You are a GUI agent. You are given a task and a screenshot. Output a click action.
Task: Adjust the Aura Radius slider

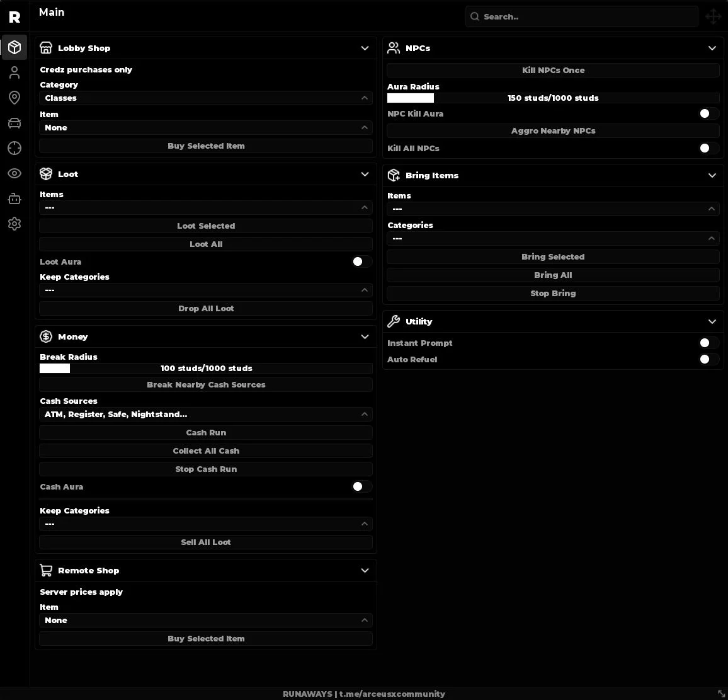pos(553,98)
